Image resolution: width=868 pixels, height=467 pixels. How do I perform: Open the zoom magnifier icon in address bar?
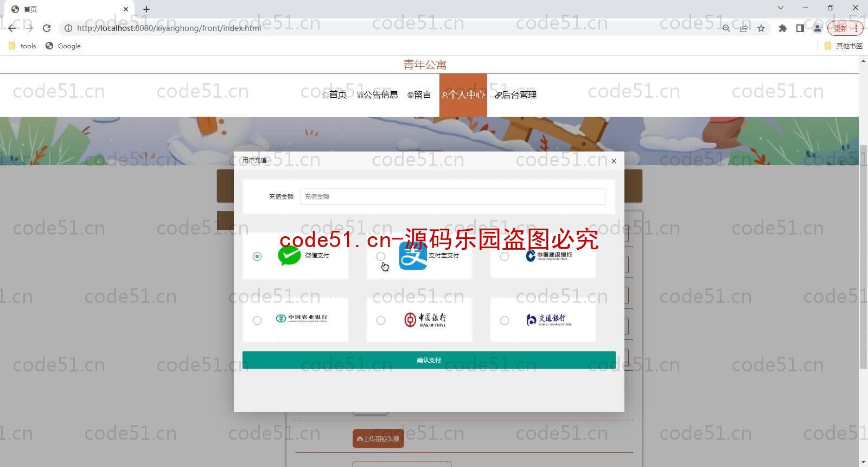726,28
